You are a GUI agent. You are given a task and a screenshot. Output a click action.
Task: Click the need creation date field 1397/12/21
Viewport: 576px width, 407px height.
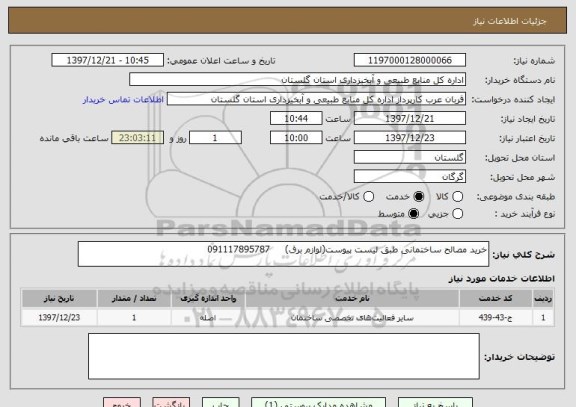[x=410, y=119]
